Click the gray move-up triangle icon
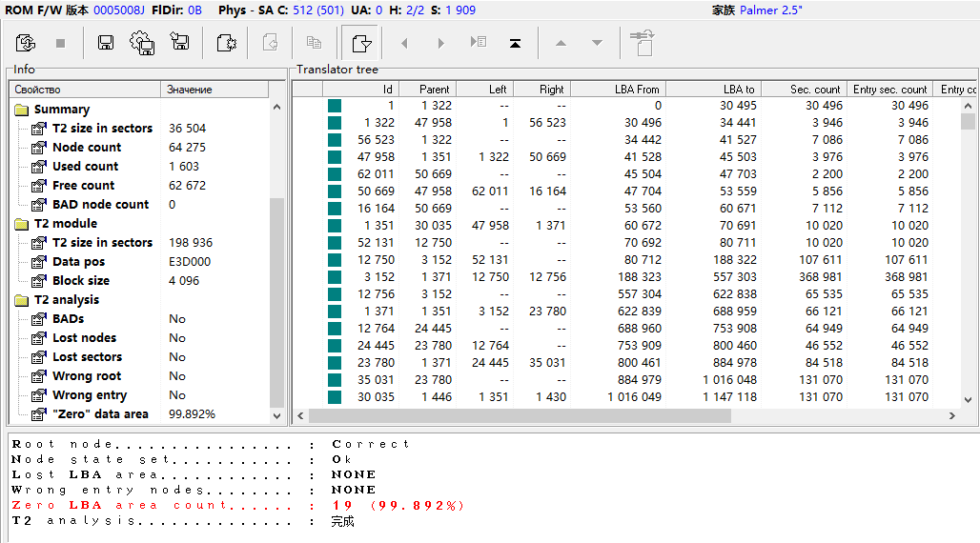Viewport: 980px width, 543px height. tap(561, 43)
